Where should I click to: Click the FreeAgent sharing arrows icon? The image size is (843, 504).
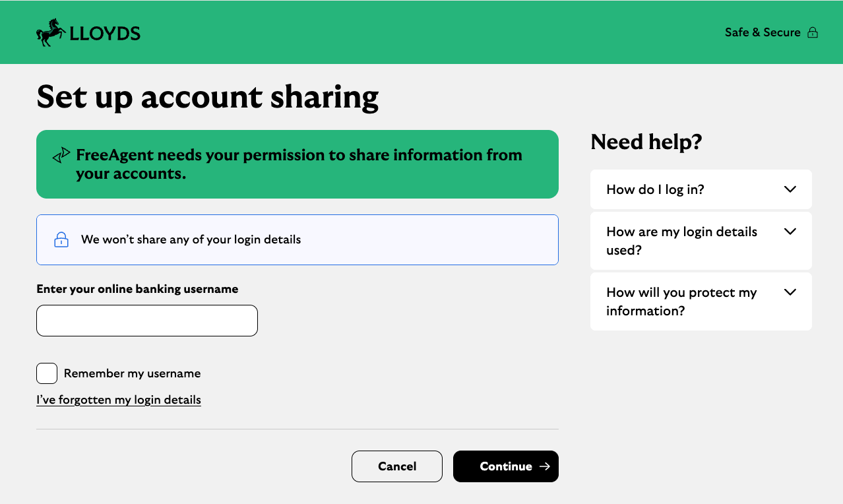[x=61, y=156]
